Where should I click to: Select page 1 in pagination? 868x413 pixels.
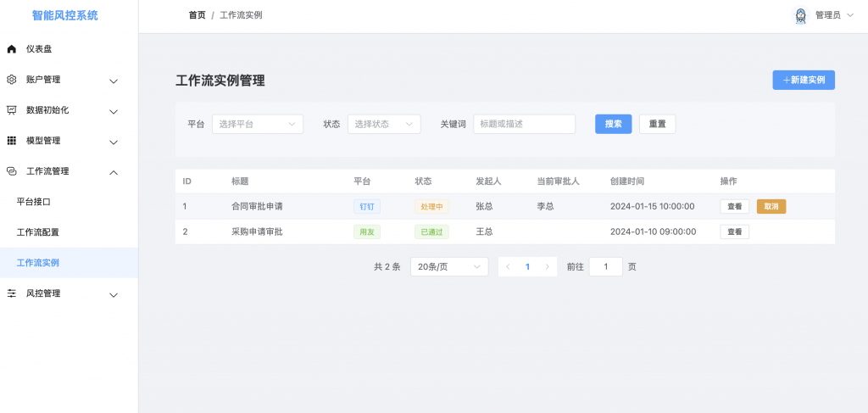tap(527, 267)
